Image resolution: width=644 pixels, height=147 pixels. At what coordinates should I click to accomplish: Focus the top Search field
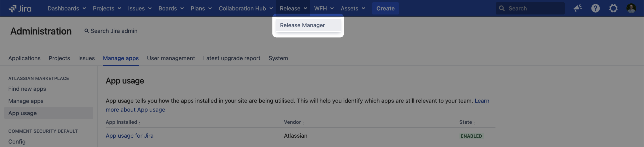point(530,9)
